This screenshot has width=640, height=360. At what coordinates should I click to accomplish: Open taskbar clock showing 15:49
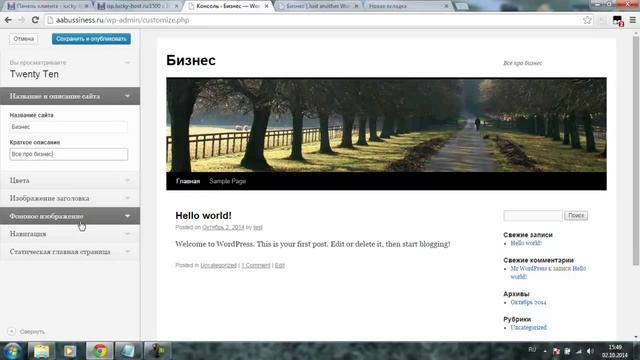tap(615, 351)
